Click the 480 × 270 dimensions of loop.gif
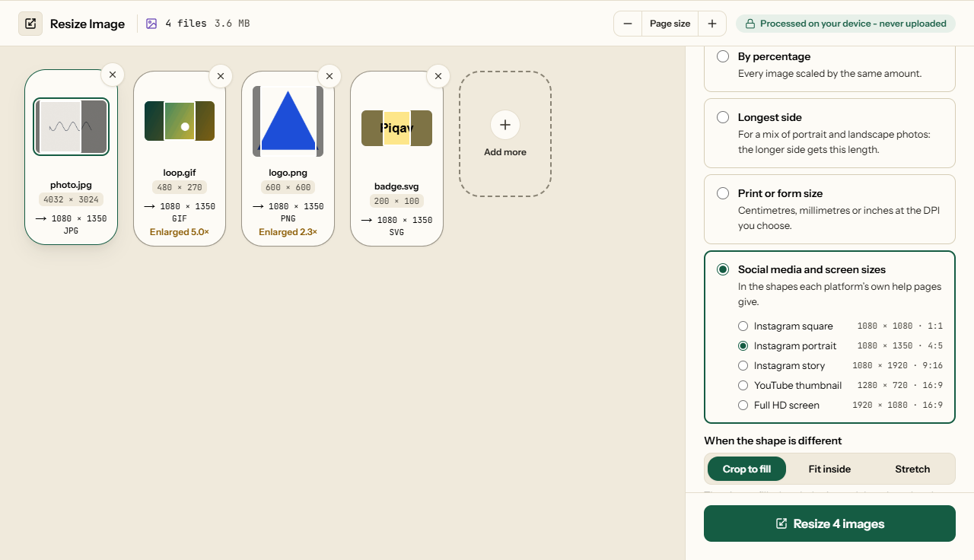Screen dimensions: 974x560 pos(180,187)
